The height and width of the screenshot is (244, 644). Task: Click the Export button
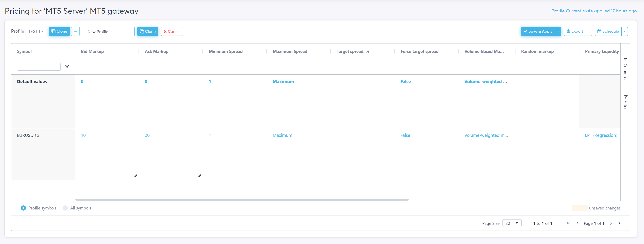click(575, 31)
